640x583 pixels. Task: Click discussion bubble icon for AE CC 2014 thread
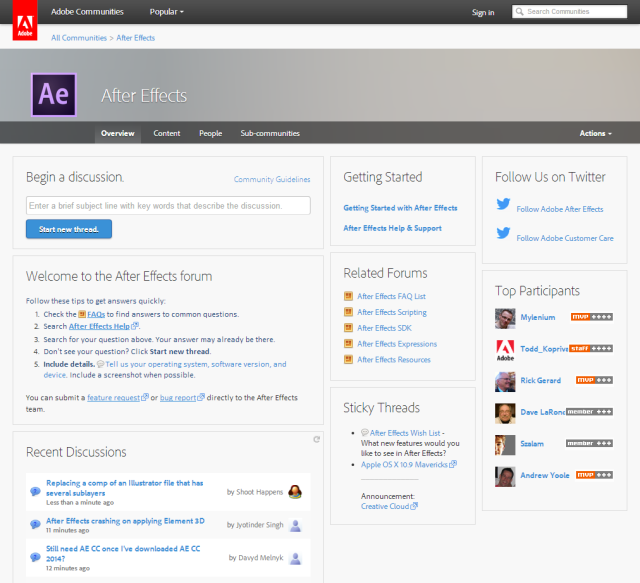coord(36,556)
